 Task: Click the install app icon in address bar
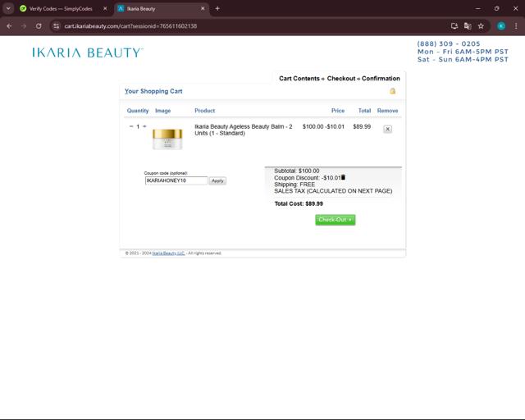454,26
